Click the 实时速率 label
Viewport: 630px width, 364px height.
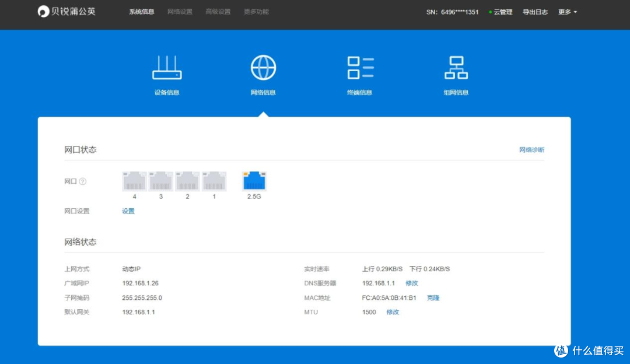(317, 269)
